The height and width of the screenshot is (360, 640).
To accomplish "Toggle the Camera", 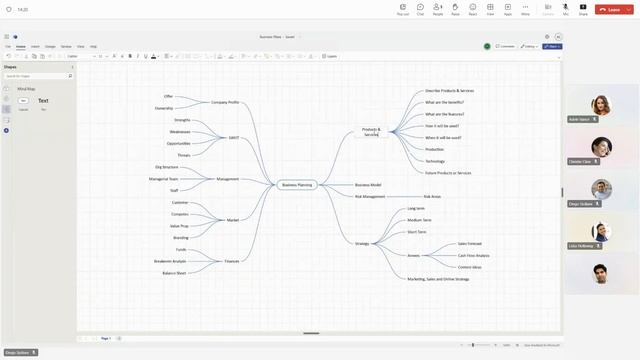I will (x=548, y=9).
